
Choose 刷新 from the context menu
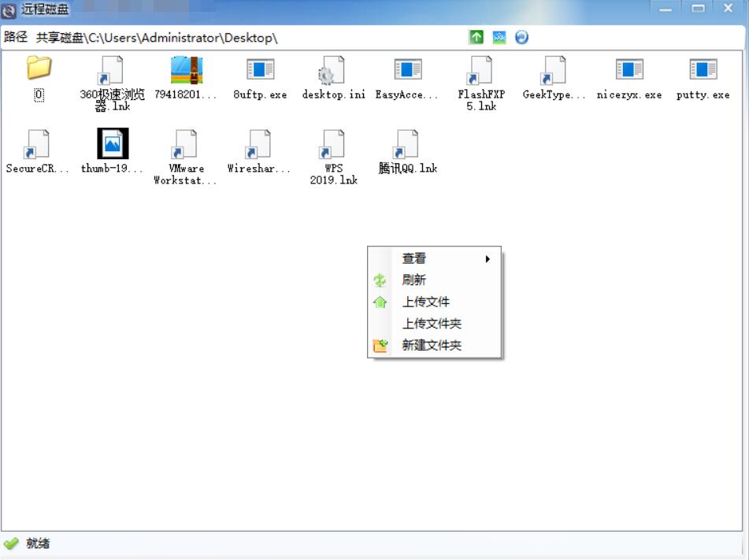point(414,280)
